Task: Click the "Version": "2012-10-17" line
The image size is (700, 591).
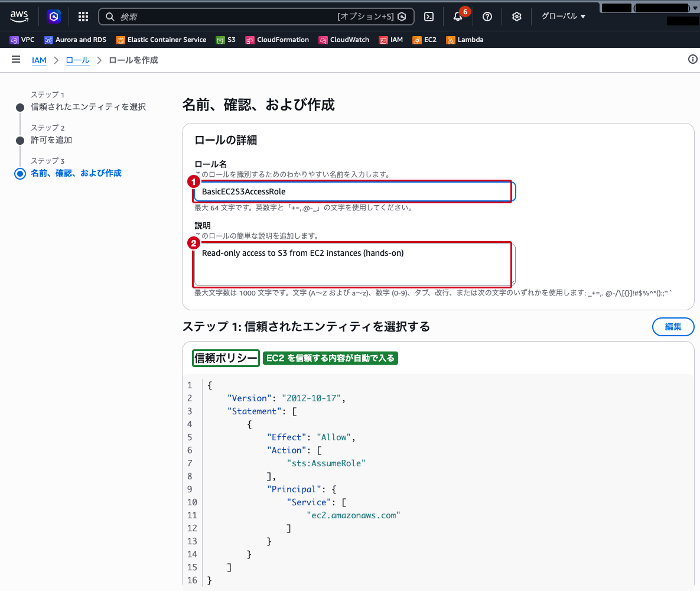Action: coord(286,398)
